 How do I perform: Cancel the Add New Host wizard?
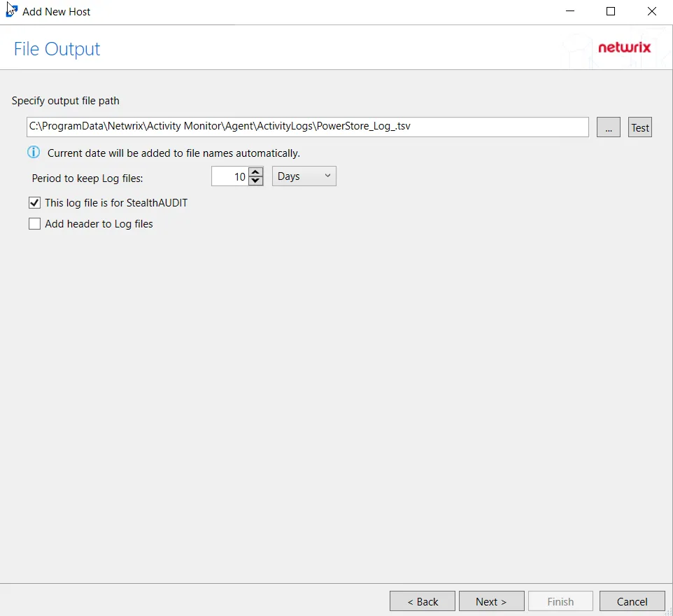pos(632,601)
